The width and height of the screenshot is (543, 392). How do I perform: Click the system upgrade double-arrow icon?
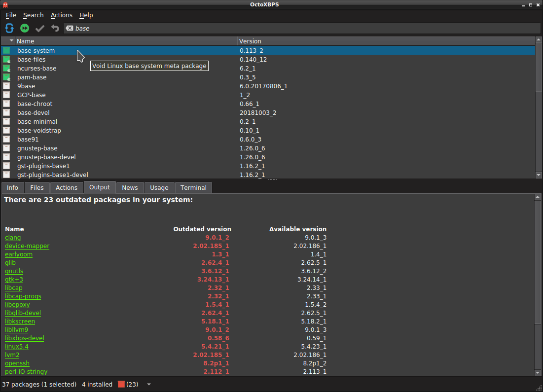pos(25,28)
